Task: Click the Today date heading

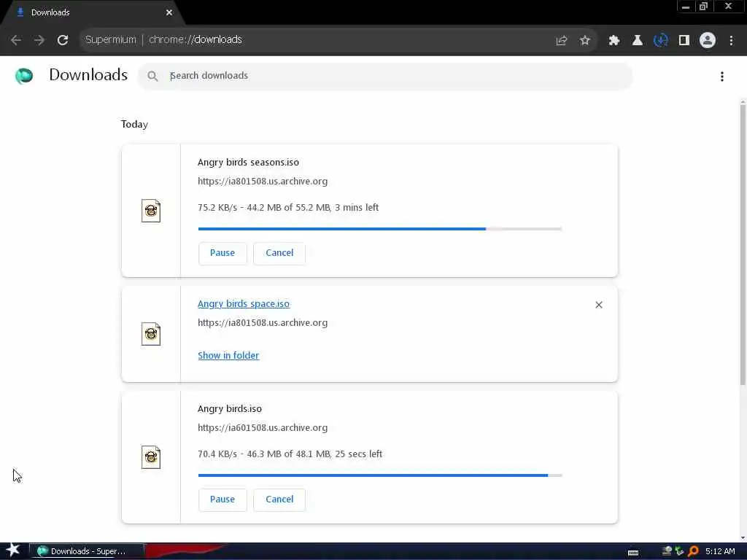Action: tap(134, 124)
